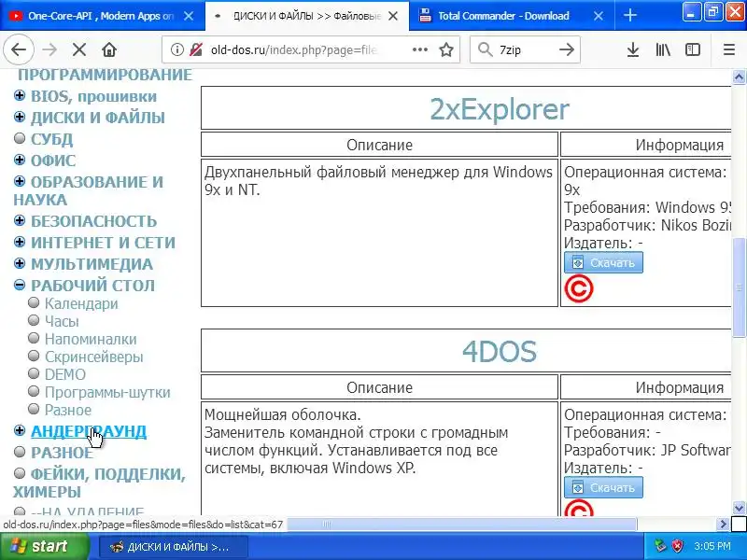Viewport: 747px width, 560px height.
Task: Open the library icon
Action: [663, 49]
